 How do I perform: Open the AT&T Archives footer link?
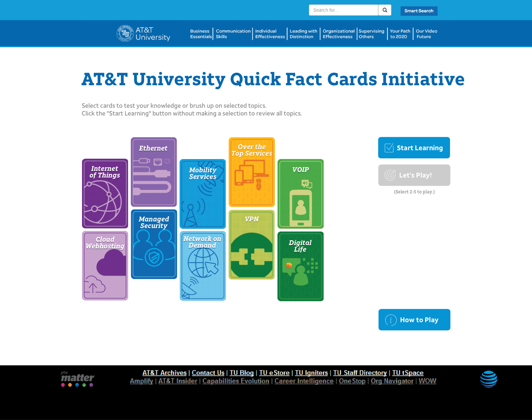[x=164, y=373]
